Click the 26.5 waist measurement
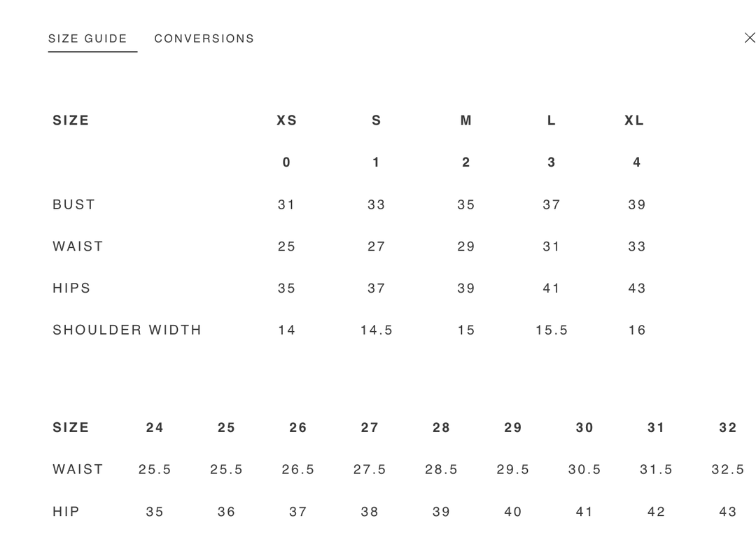Image resolution: width=756 pixels, height=544 pixels. pyautogui.click(x=298, y=469)
